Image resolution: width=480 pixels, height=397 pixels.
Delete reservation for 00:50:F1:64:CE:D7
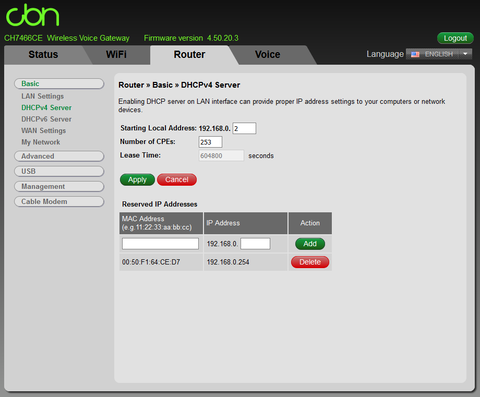310,262
